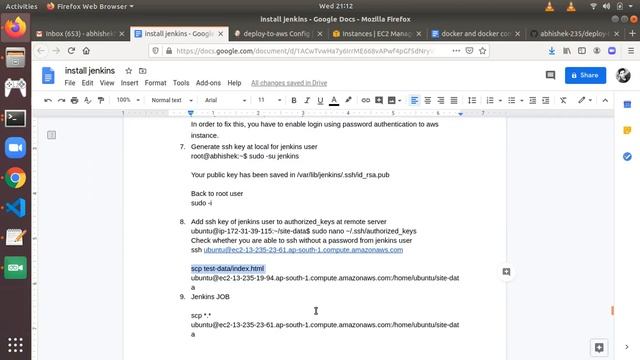Print the document with printer icon

(74, 100)
